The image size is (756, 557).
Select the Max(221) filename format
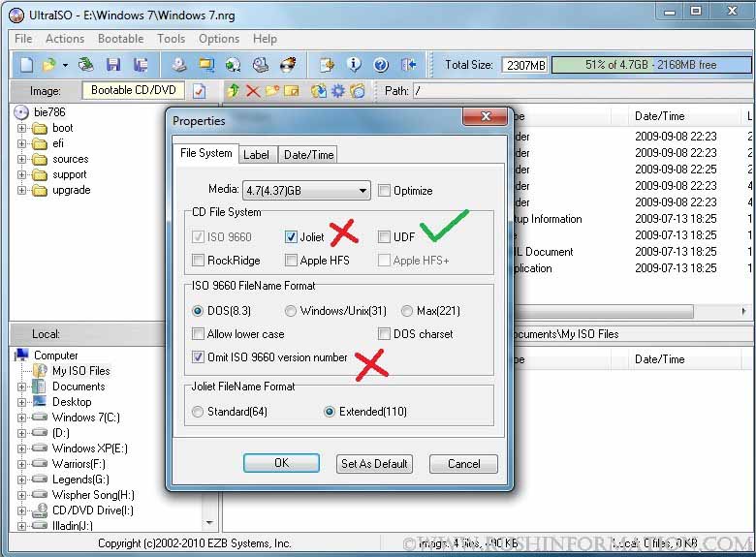pyautogui.click(x=407, y=311)
